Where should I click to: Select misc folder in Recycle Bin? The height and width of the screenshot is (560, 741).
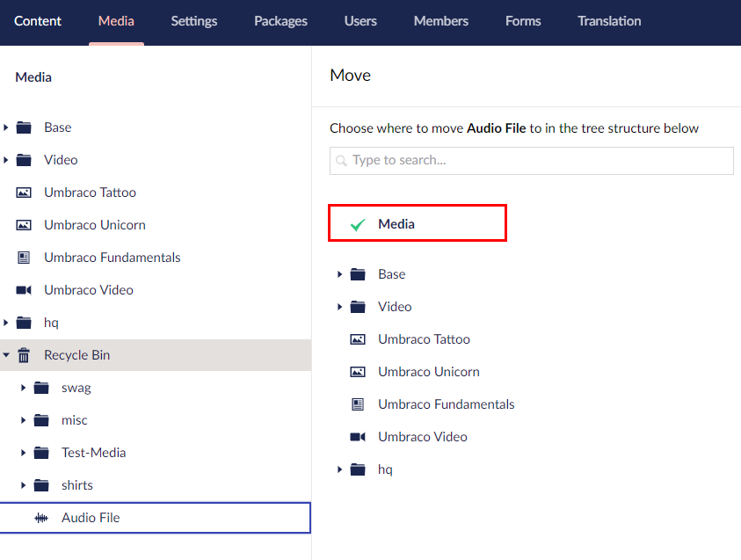75,420
